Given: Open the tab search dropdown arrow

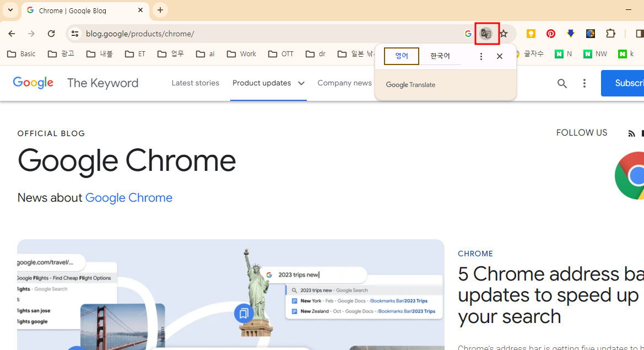Looking at the screenshot, I should pos(10,10).
